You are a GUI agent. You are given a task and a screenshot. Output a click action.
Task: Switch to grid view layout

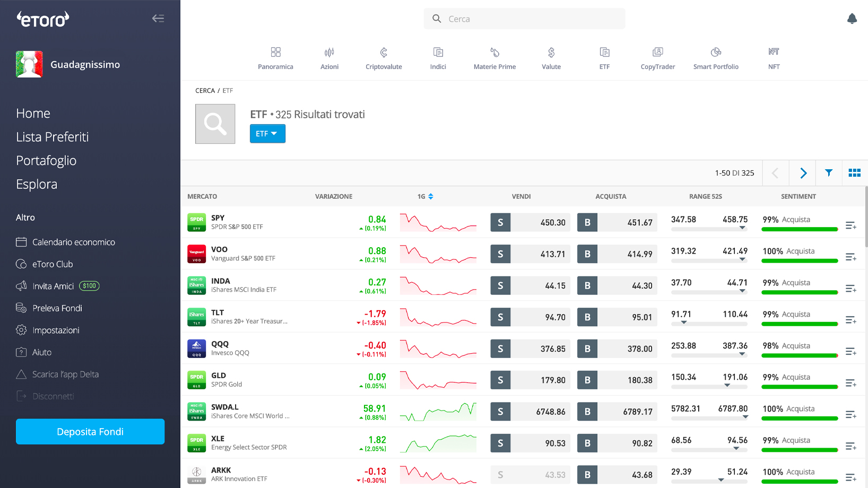(x=854, y=173)
